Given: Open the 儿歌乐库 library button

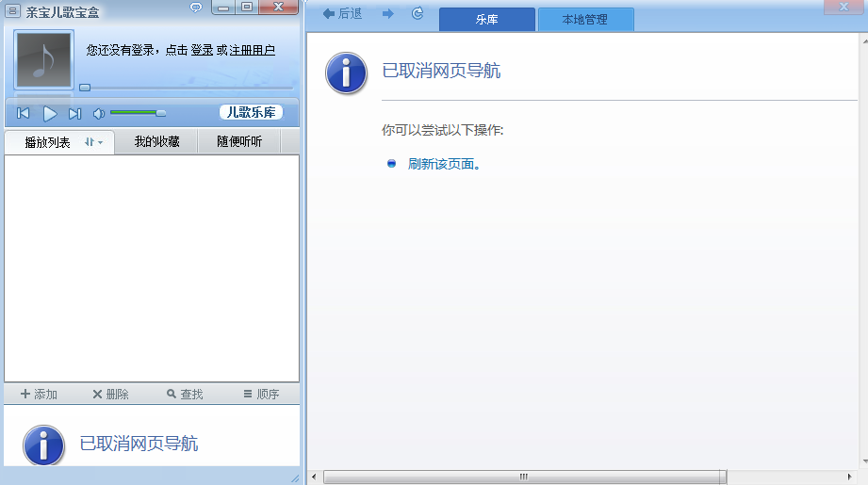Looking at the screenshot, I should (252, 112).
